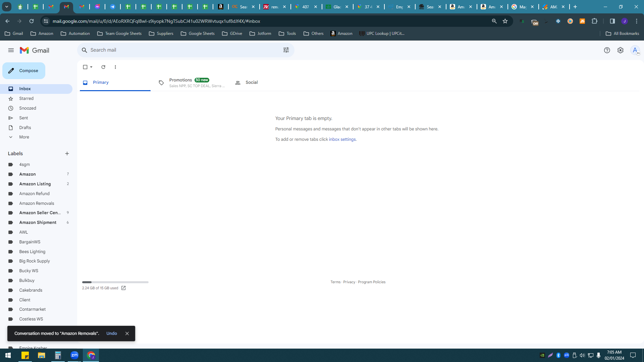644x362 pixels.
Task: Refresh the inbox
Action: coord(103,67)
